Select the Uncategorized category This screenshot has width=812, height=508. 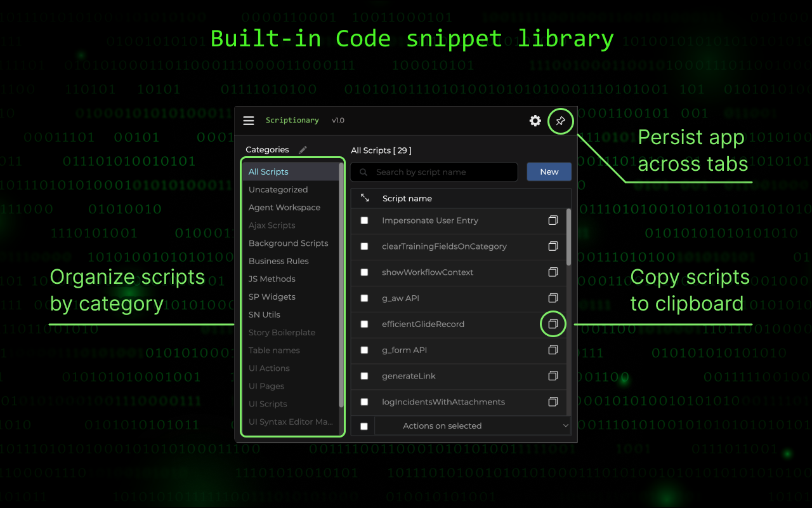coord(291,190)
